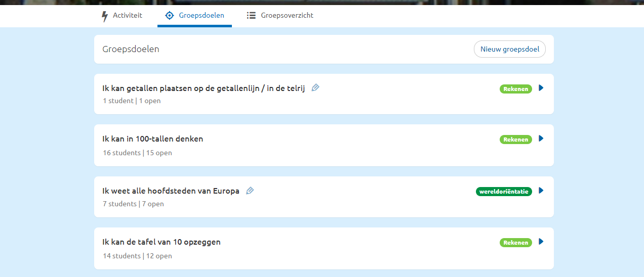Select 'Ik weet alle hoofdsteden van Europa'
This screenshot has height=277, width=644.
171,191
